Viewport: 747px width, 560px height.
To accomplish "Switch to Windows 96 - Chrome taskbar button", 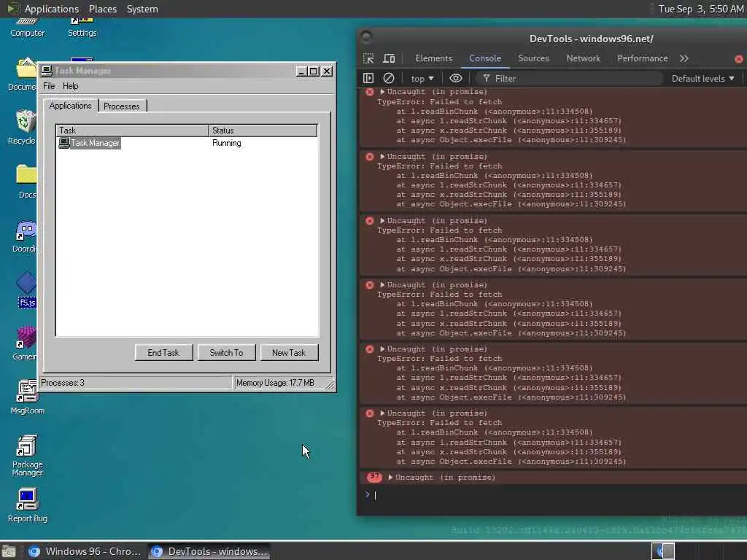I will 85,551.
